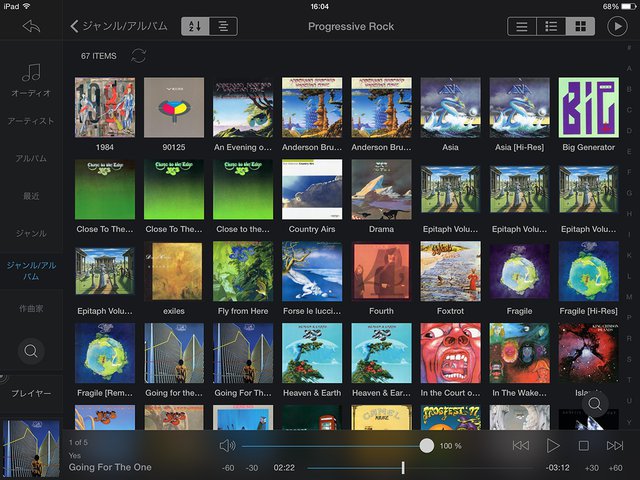Open the Big Generator album cover
The height and width of the screenshot is (480, 640).
pyautogui.click(x=588, y=107)
